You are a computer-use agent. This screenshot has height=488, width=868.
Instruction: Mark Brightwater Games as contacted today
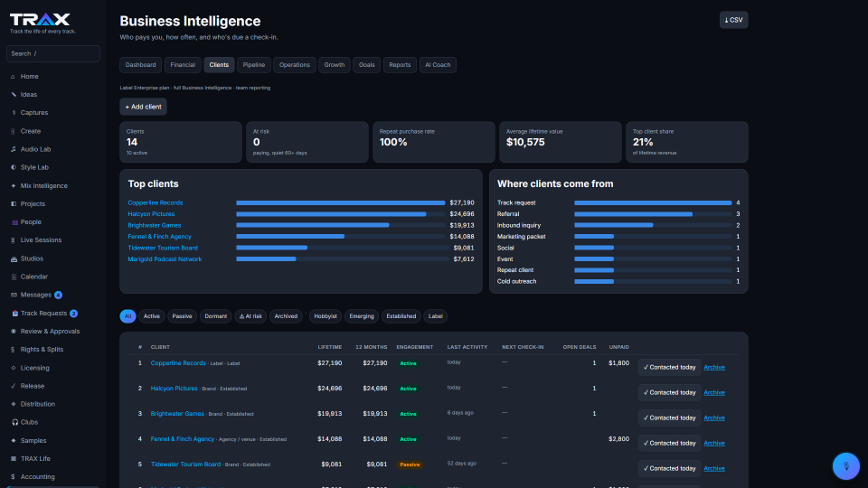coord(669,418)
